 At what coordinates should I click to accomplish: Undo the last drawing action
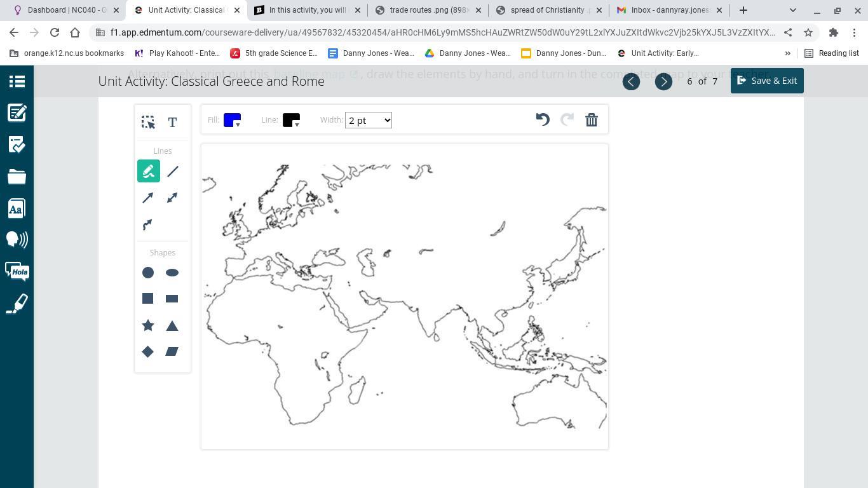[543, 119]
